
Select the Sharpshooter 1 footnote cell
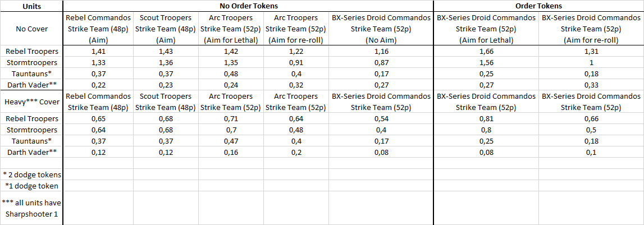pyautogui.click(x=31, y=208)
